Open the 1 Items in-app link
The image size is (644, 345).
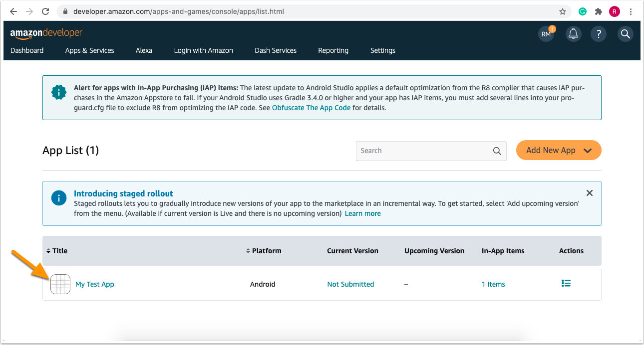click(493, 284)
